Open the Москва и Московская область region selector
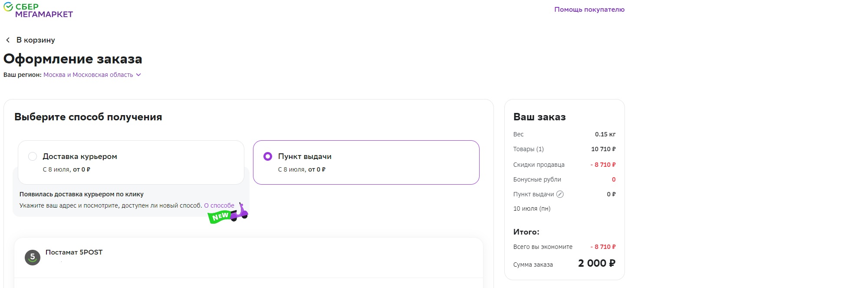The image size is (868, 288). [x=88, y=75]
